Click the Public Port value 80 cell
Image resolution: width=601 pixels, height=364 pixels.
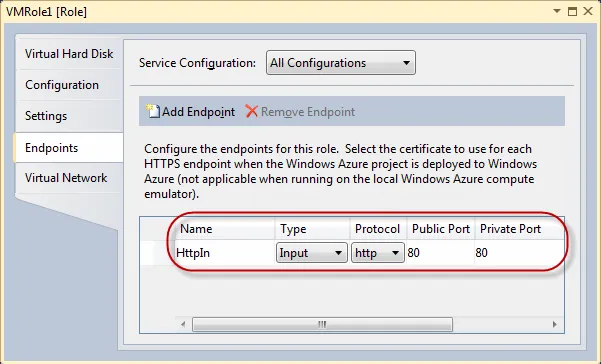(440, 253)
